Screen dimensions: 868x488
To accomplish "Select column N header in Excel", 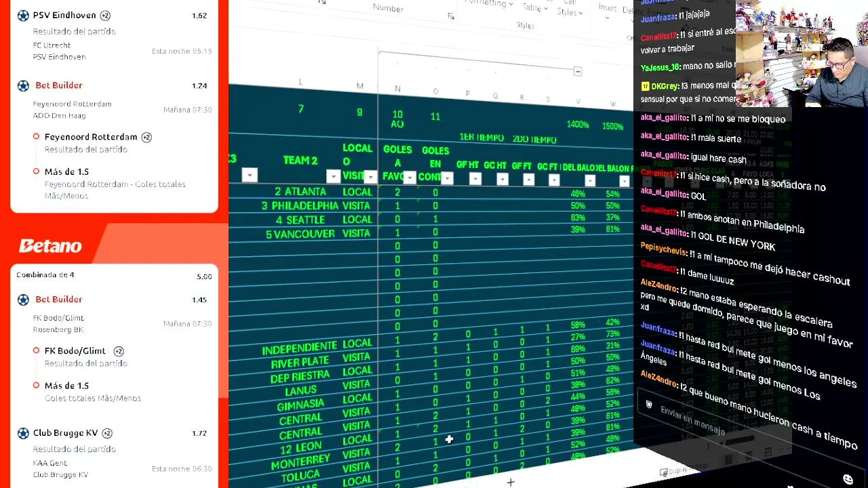I will tap(397, 89).
